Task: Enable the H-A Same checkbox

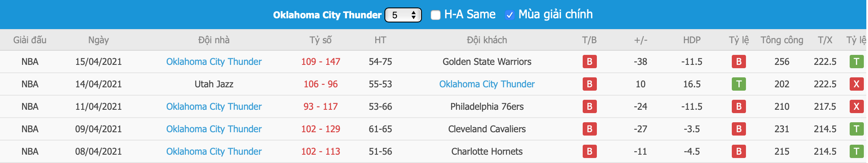Action: point(436,15)
